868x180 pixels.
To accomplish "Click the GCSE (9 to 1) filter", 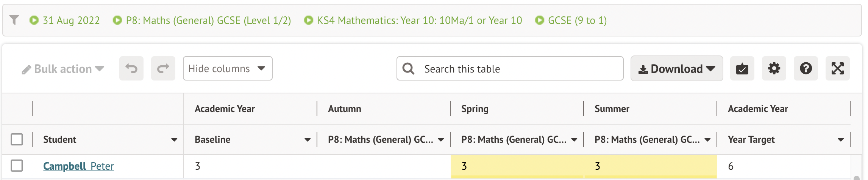I will 571,20.
